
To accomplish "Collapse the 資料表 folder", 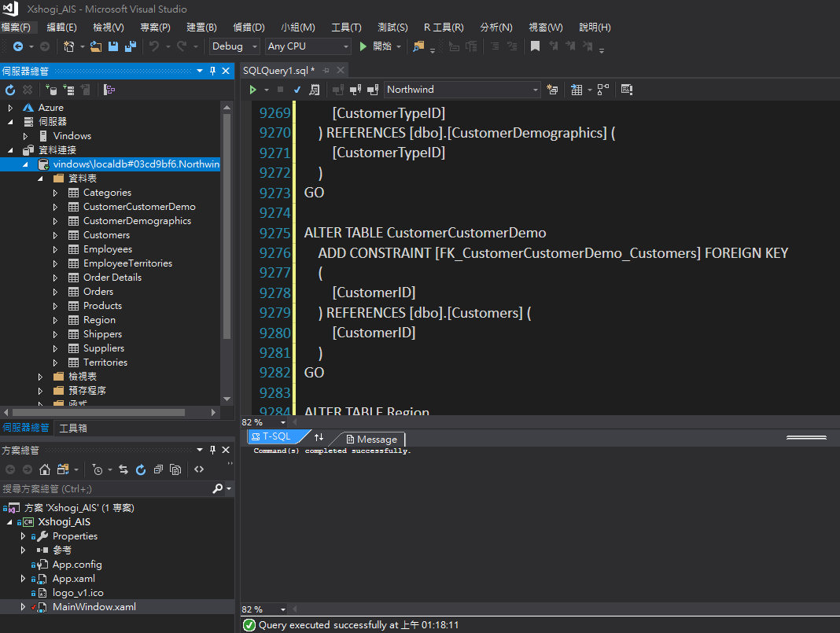I will click(40, 178).
